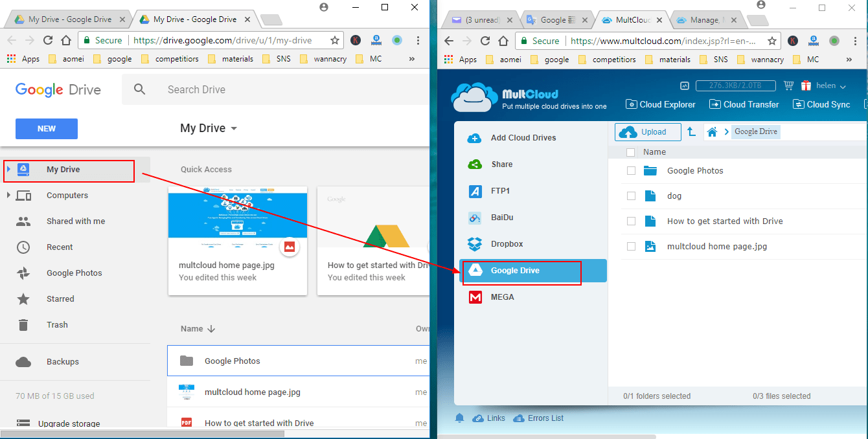
Task: Check the Google Photos folder checkbox in MultCloud
Action: (631, 171)
